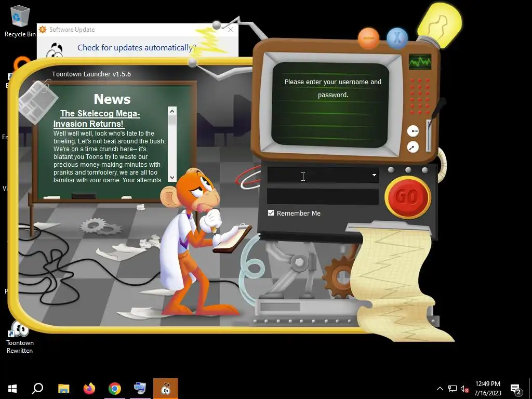Open the notification center icon
The width and height of the screenshot is (532, 399).
pos(516,389)
